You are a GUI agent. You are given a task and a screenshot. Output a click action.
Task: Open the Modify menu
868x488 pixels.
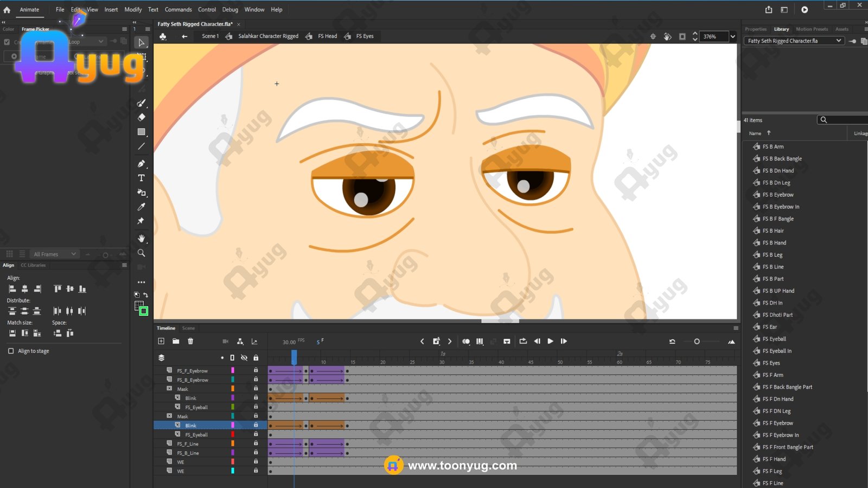click(133, 10)
